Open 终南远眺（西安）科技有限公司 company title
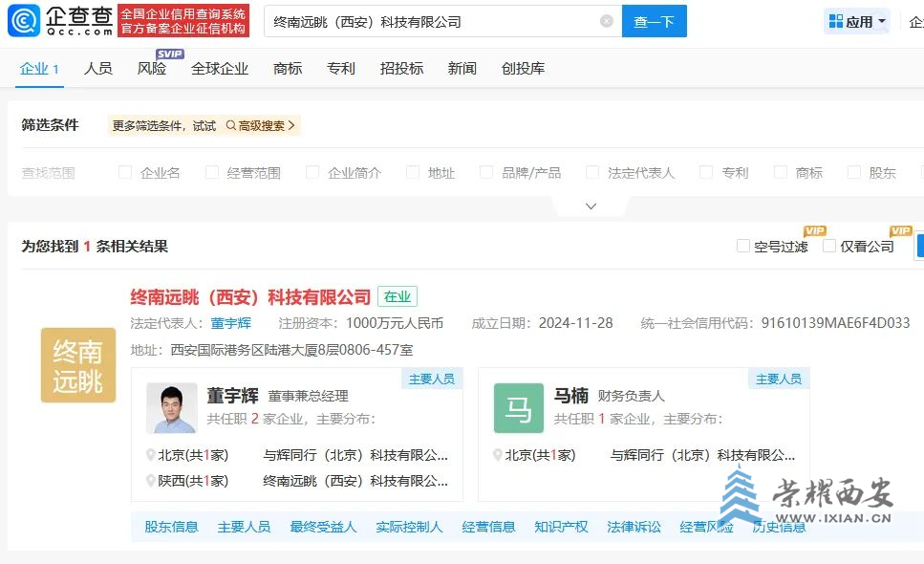 pos(250,297)
